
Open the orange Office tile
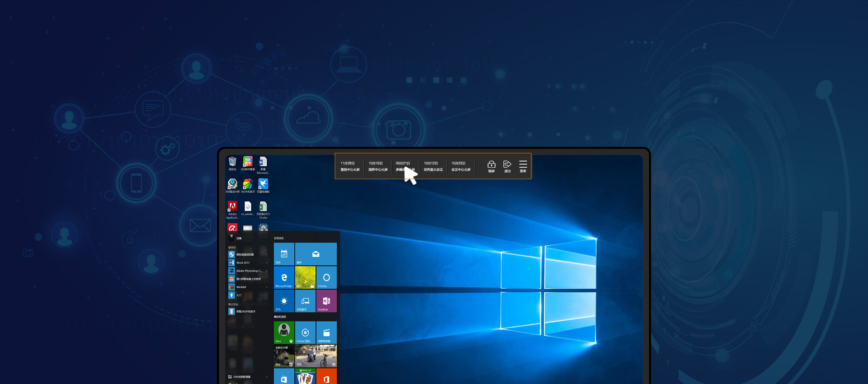326,376
